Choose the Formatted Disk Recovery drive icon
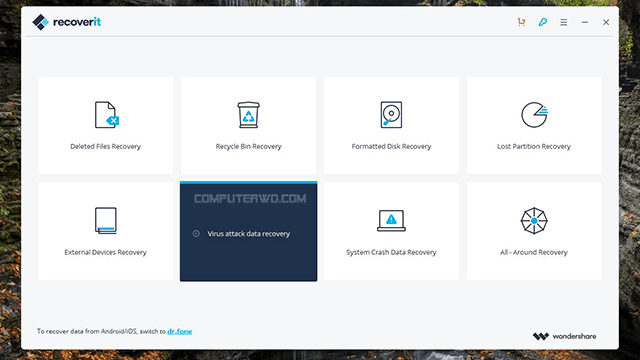The width and height of the screenshot is (640, 360). (391, 115)
